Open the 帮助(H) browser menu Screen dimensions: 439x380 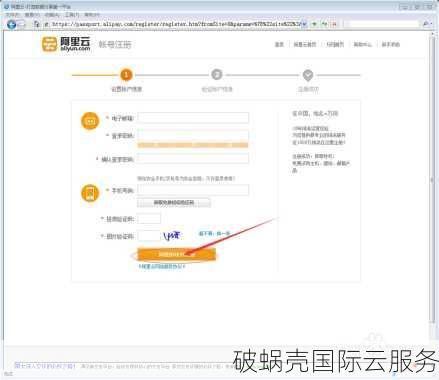(92, 15)
